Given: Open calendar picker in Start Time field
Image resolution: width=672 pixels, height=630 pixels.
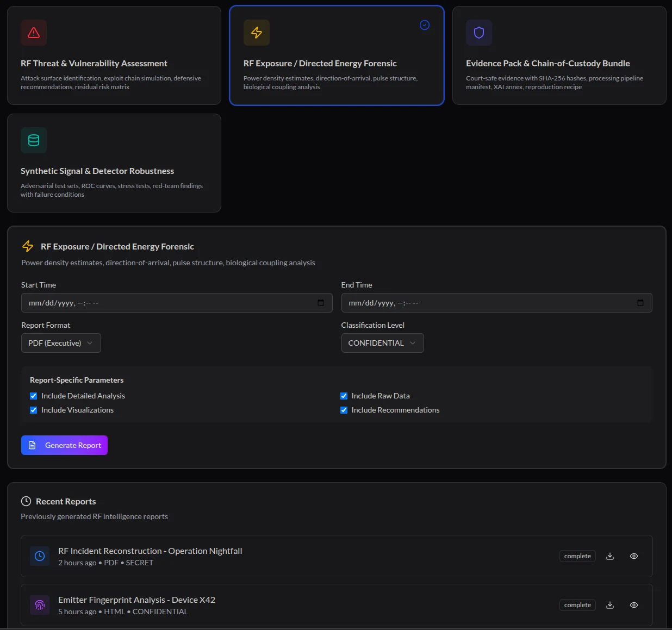Looking at the screenshot, I should (x=321, y=303).
